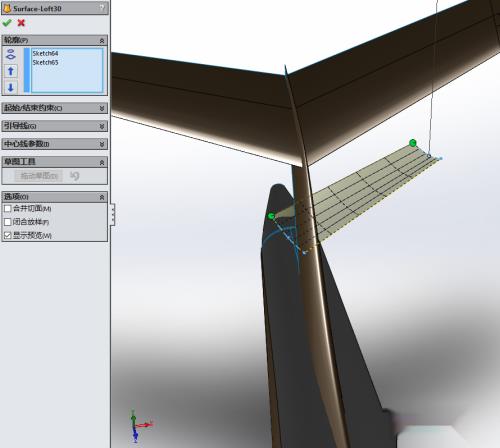The height and width of the screenshot is (448, 500).
Task: Select Sketch65 in the profiles list
Action: 45,62
